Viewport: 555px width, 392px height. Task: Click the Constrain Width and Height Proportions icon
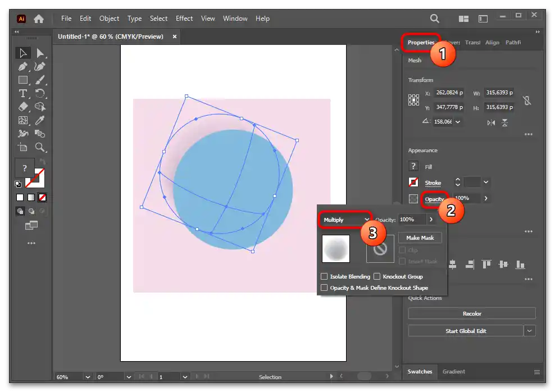[x=526, y=101]
